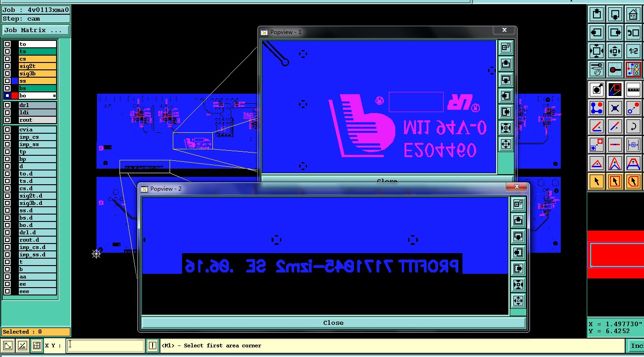Viewport: 644px width, 357px height.
Task: Select the plain arrow selection tool
Action: click(x=596, y=181)
